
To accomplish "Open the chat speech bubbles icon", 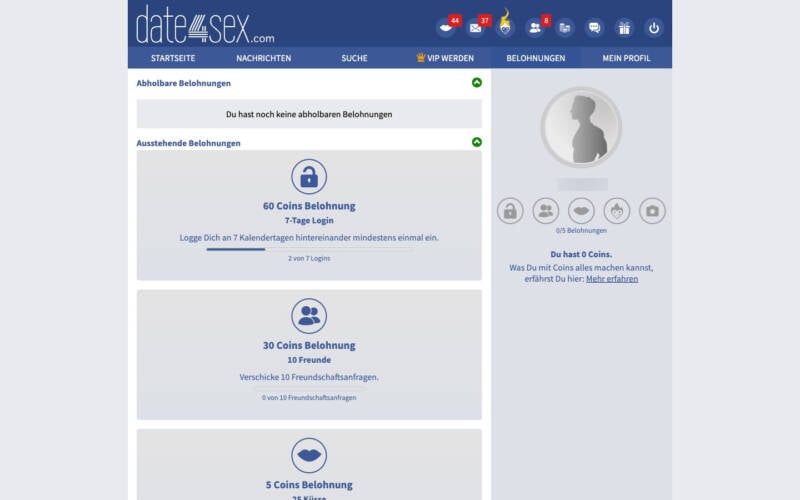I will click(595, 28).
